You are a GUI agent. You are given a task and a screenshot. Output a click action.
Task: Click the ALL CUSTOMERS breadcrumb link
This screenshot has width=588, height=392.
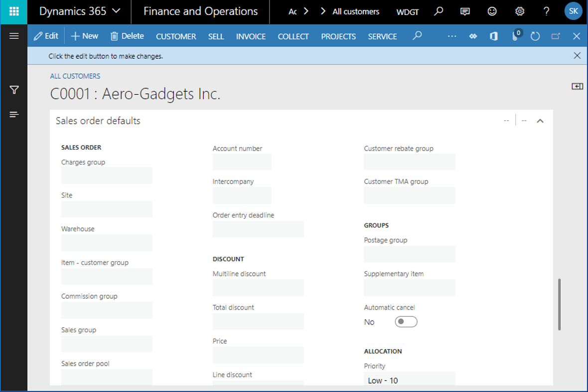click(x=75, y=76)
